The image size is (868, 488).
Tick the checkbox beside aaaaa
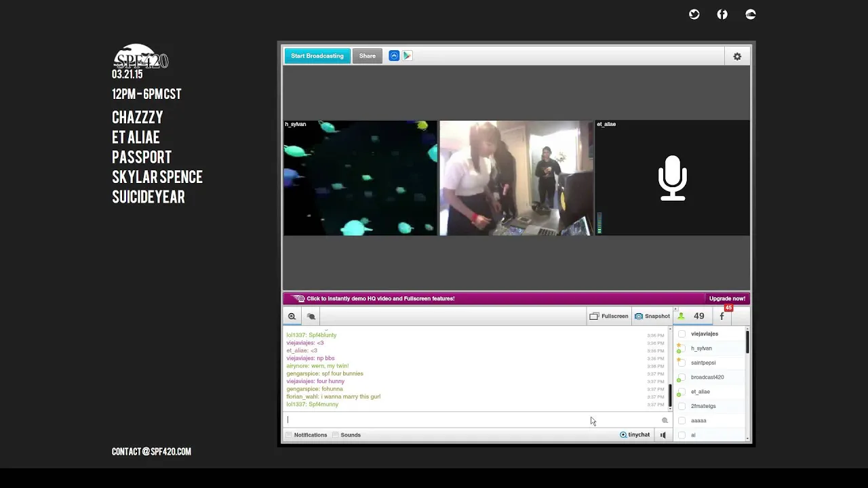(x=682, y=420)
